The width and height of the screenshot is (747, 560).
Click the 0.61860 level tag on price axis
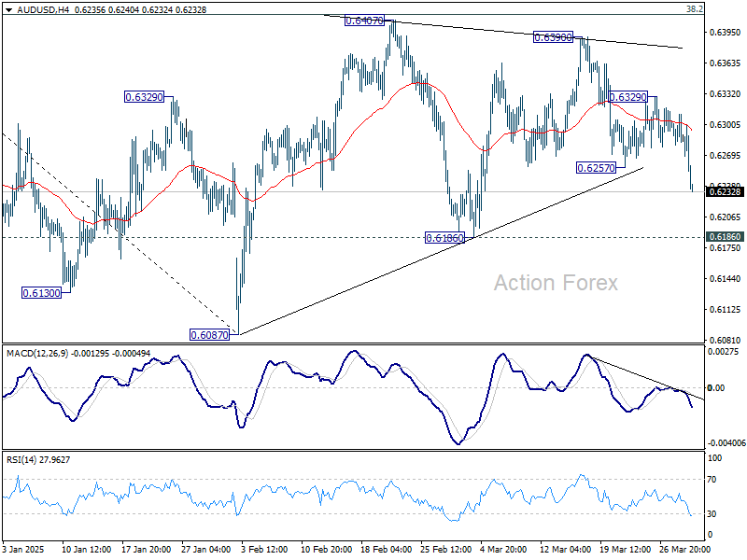pyautogui.click(x=726, y=237)
